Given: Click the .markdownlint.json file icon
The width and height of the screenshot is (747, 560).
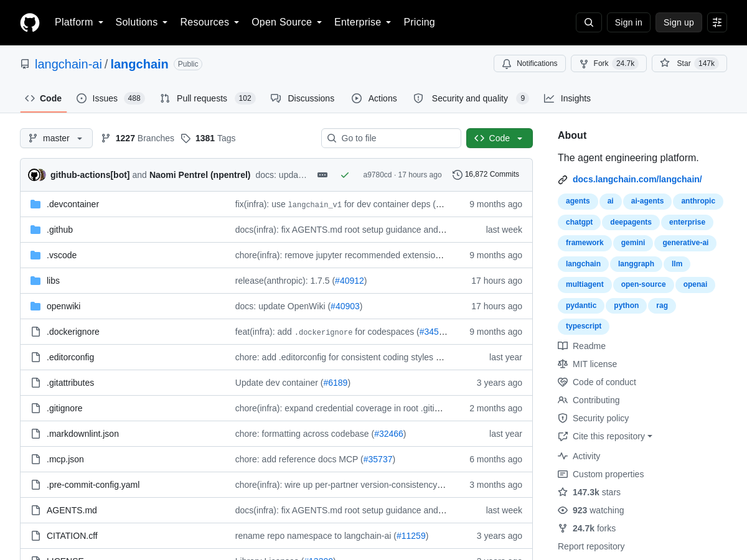Looking at the screenshot, I should (x=35, y=434).
